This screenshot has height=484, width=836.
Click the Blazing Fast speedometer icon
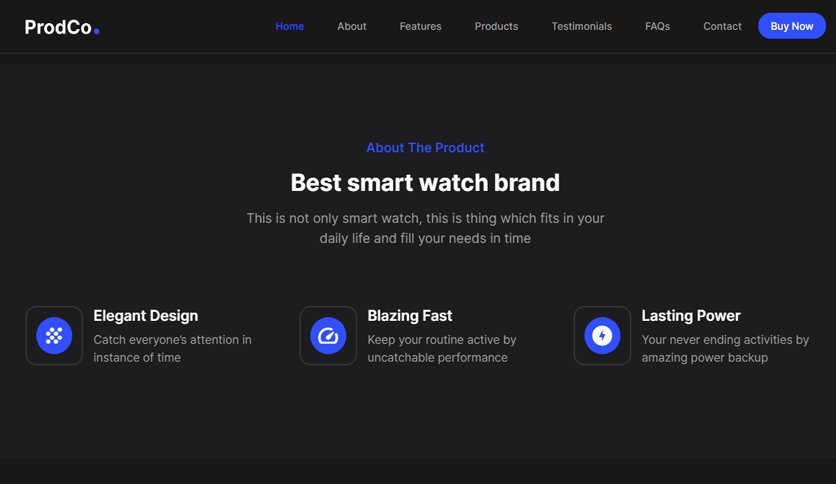point(328,335)
